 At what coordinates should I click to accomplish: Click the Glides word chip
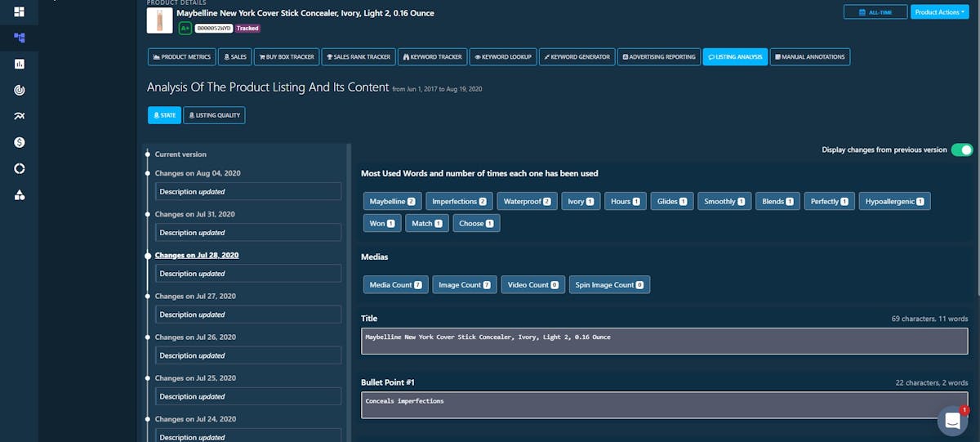[x=672, y=201]
